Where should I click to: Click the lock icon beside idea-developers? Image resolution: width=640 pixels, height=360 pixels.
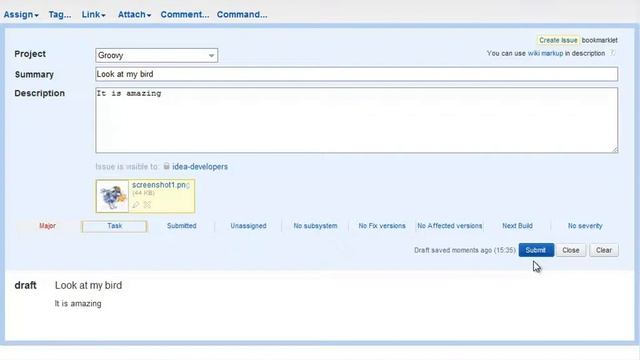click(x=167, y=166)
